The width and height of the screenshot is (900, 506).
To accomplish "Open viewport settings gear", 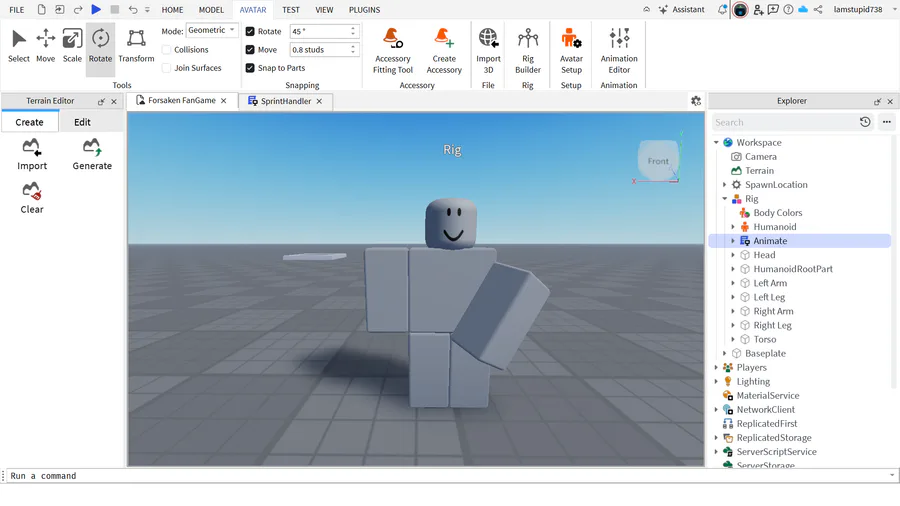I will click(x=696, y=101).
